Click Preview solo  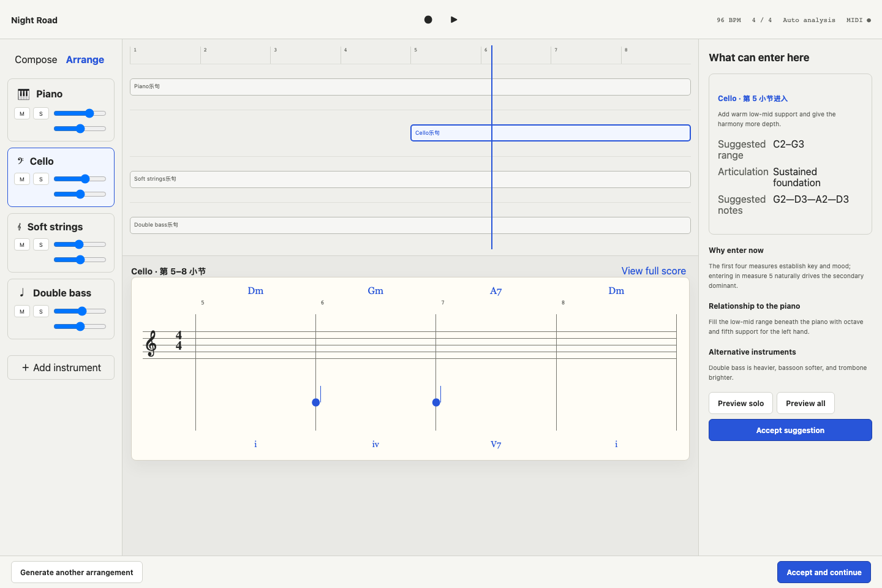pos(741,403)
